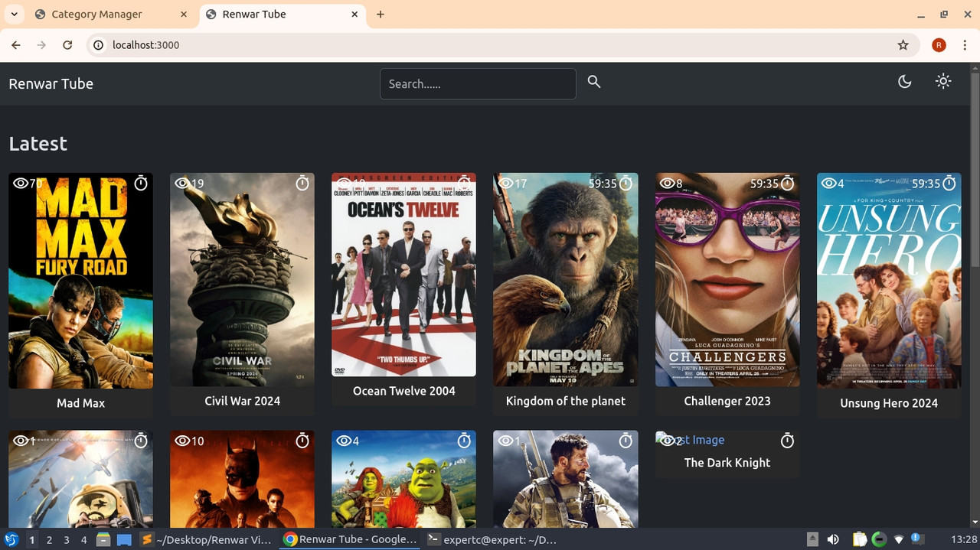Open the Kingdom of the planet title
Viewport: 980px width, 550px height.
(x=565, y=401)
